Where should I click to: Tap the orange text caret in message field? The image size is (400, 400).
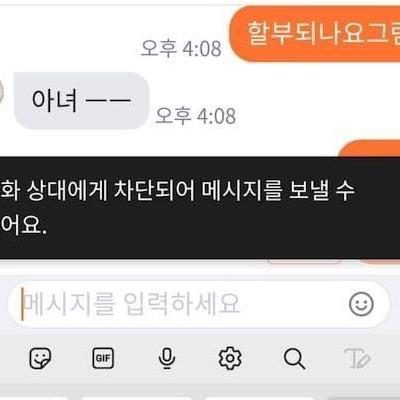pyautogui.click(x=22, y=304)
